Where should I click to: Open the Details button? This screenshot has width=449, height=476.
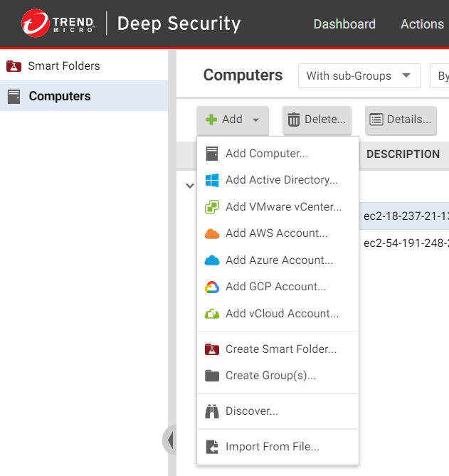click(401, 120)
